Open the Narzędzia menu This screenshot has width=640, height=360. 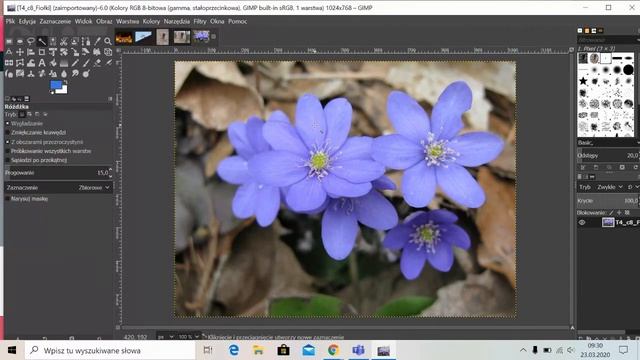[177, 21]
